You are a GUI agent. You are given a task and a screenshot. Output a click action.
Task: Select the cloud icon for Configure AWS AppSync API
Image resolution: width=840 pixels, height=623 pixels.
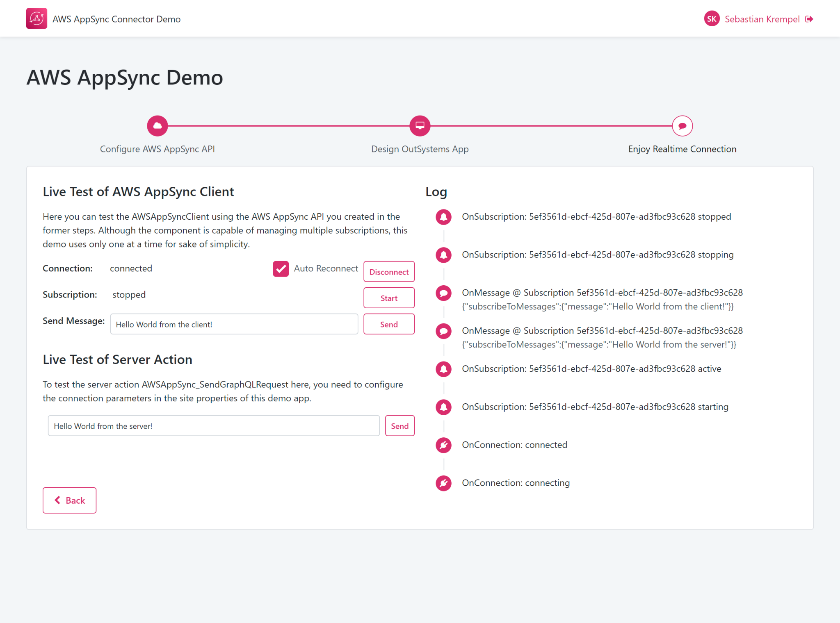pyautogui.click(x=157, y=126)
